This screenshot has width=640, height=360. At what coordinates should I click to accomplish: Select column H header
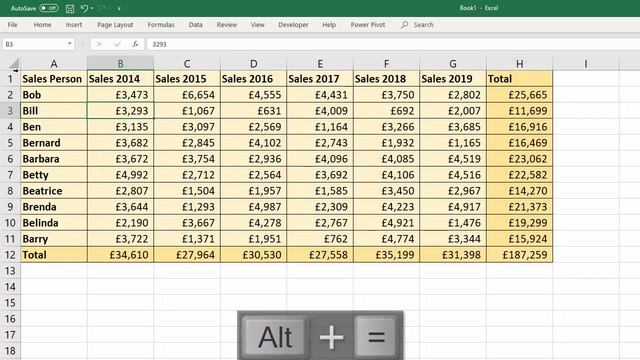(519, 64)
